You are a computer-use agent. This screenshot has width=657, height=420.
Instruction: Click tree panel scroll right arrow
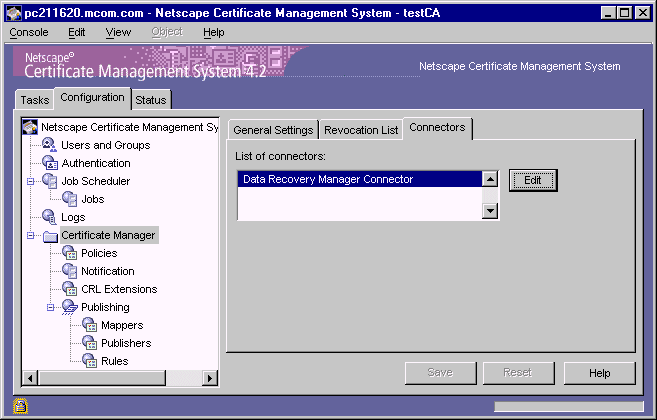(210, 378)
